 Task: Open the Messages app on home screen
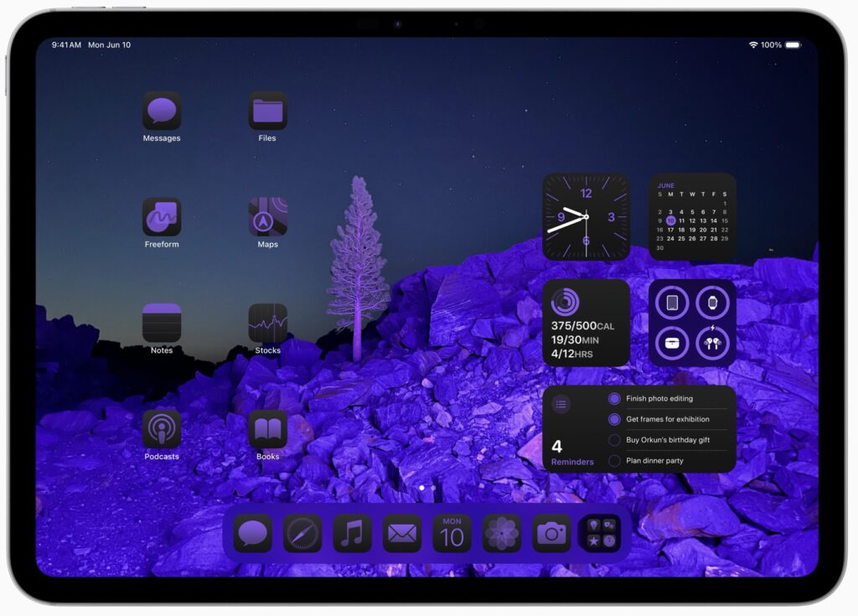(x=162, y=111)
